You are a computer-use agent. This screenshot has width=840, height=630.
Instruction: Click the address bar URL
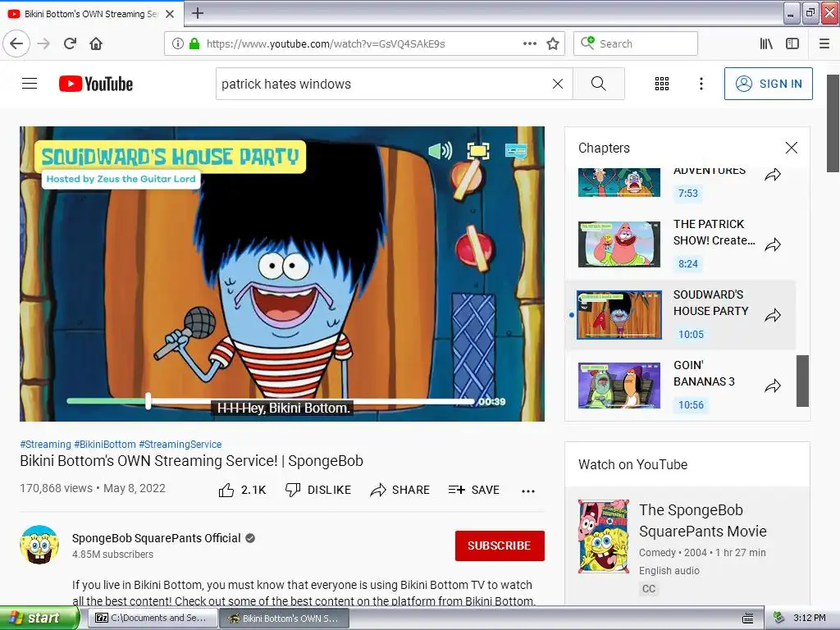click(326, 43)
